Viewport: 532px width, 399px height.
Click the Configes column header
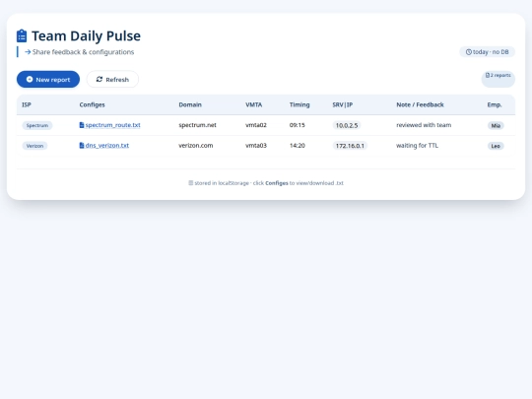click(92, 104)
